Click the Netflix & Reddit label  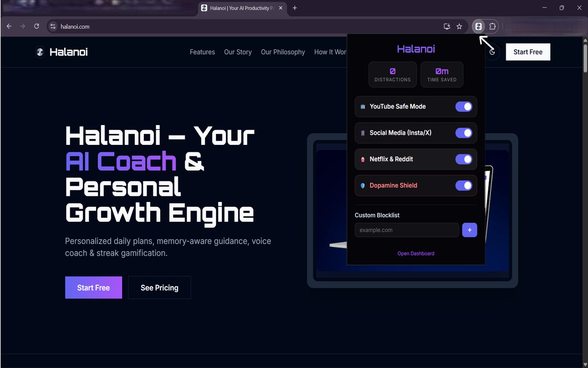click(391, 159)
